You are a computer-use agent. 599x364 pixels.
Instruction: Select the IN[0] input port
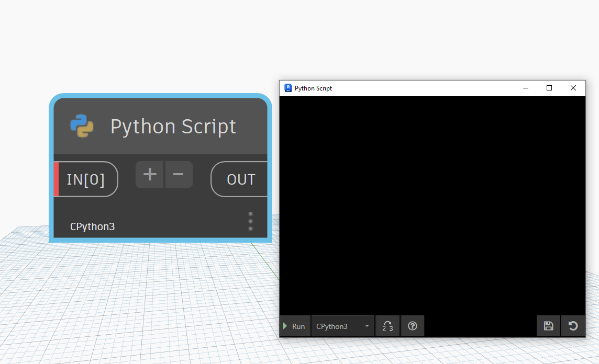(86, 179)
